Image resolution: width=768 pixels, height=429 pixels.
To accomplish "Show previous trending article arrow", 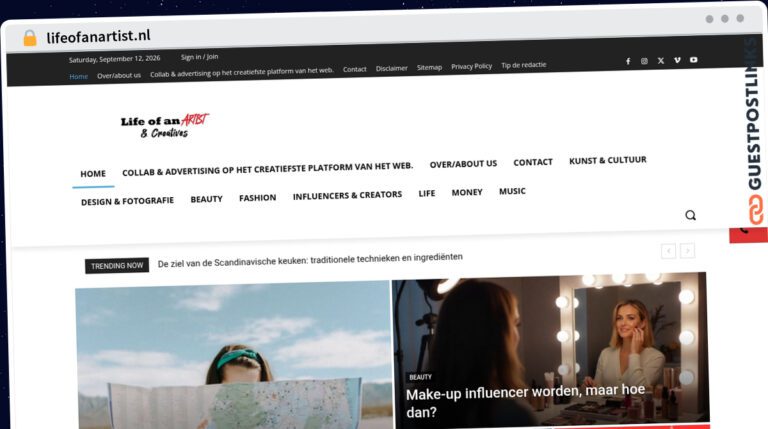I will tap(668, 251).
